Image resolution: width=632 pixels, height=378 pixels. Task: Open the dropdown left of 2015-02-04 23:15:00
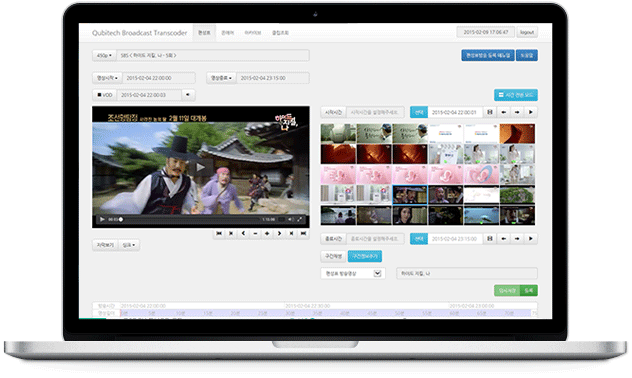pos(221,78)
